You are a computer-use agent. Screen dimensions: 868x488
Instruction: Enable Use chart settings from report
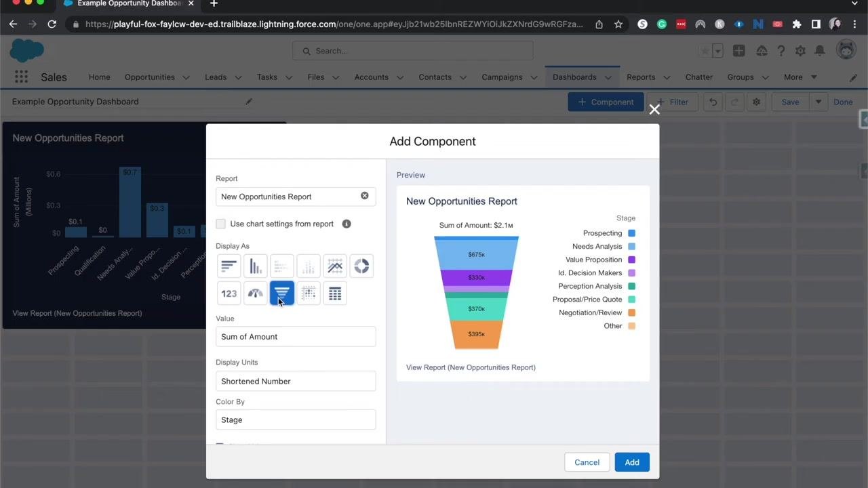pos(220,224)
